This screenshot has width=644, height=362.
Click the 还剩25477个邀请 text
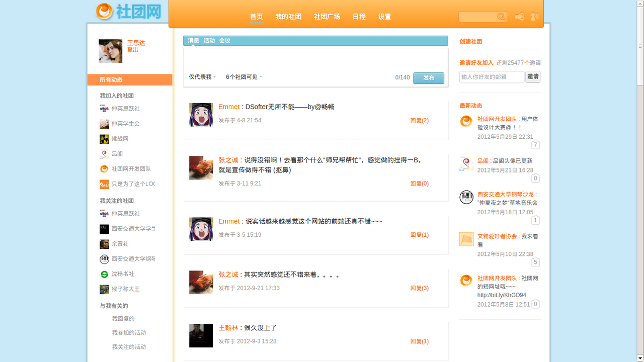point(519,63)
